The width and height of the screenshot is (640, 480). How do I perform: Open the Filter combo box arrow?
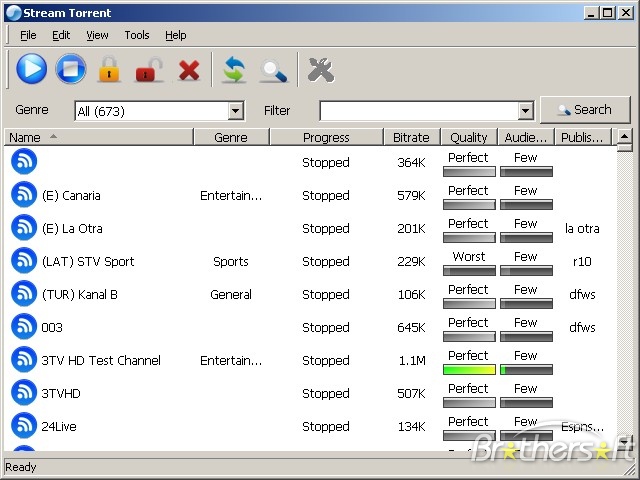coord(526,111)
